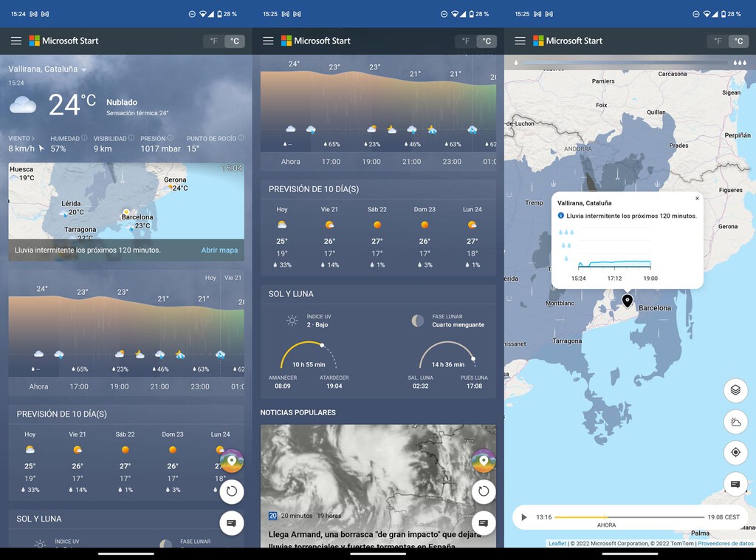Open the map layers button
Screen dimensions: 756x560
pyautogui.click(x=735, y=390)
